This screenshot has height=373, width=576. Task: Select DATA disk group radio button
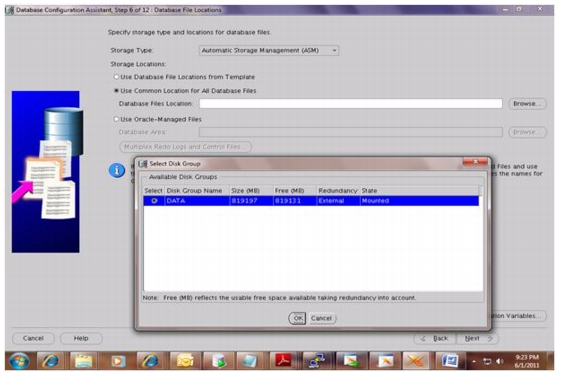click(x=154, y=201)
